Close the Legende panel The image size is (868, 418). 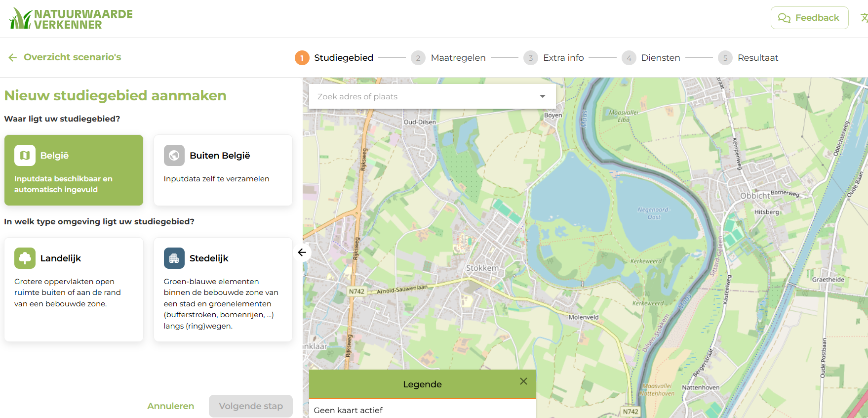point(523,381)
